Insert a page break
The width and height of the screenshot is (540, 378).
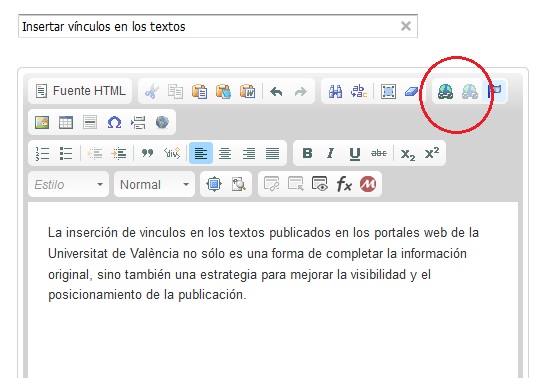138,122
